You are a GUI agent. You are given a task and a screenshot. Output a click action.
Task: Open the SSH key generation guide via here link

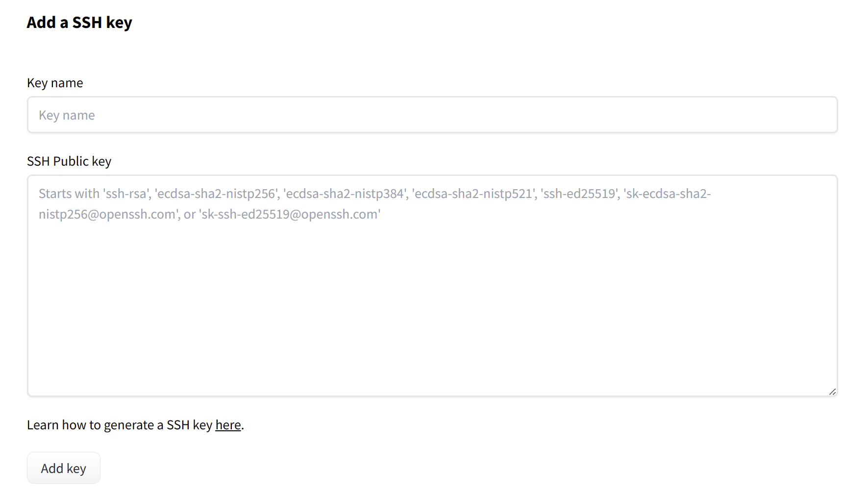[x=227, y=424]
